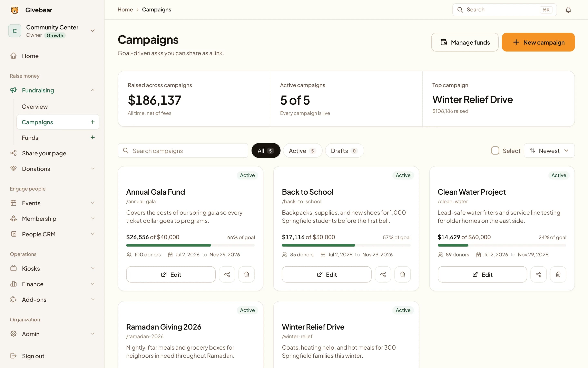
Task: Click Back to School progress bar
Action: tap(346, 245)
